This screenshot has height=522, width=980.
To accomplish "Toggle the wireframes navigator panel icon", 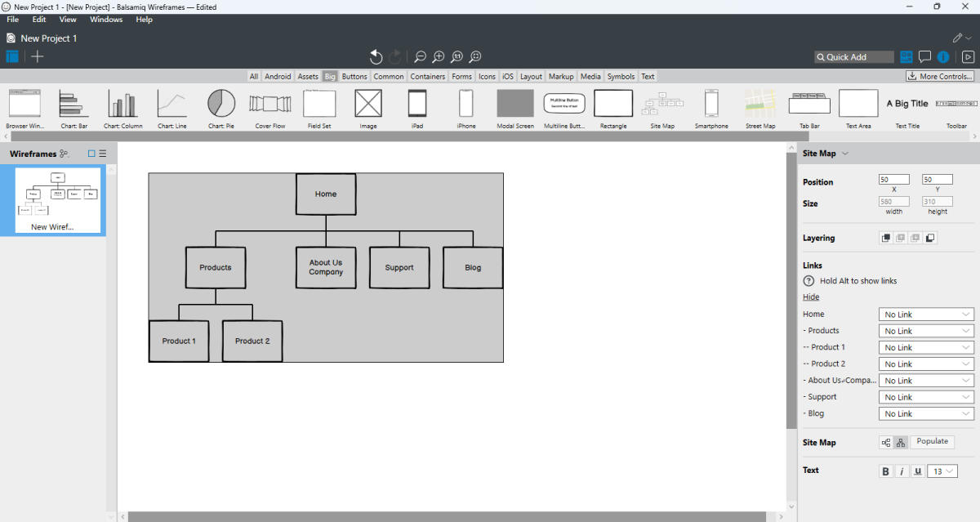I will point(12,56).
